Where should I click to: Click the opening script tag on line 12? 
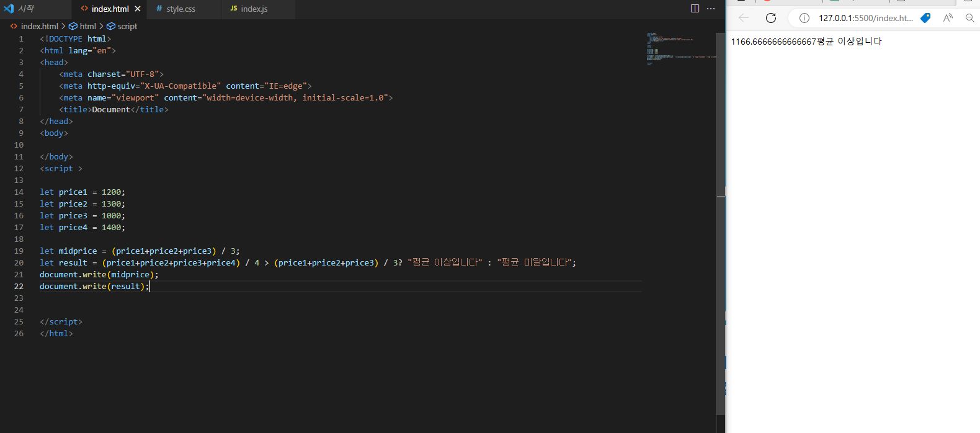(x=61, y=168)
